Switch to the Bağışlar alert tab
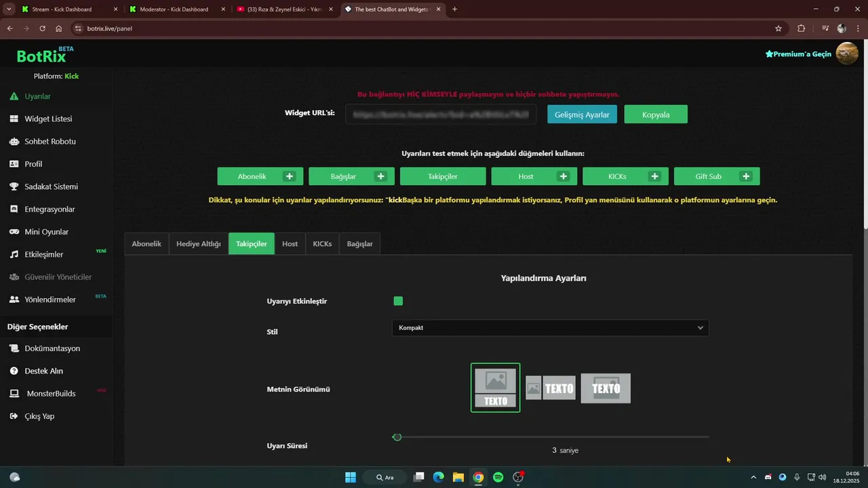 pyautogui.click(x=360, y=243)
